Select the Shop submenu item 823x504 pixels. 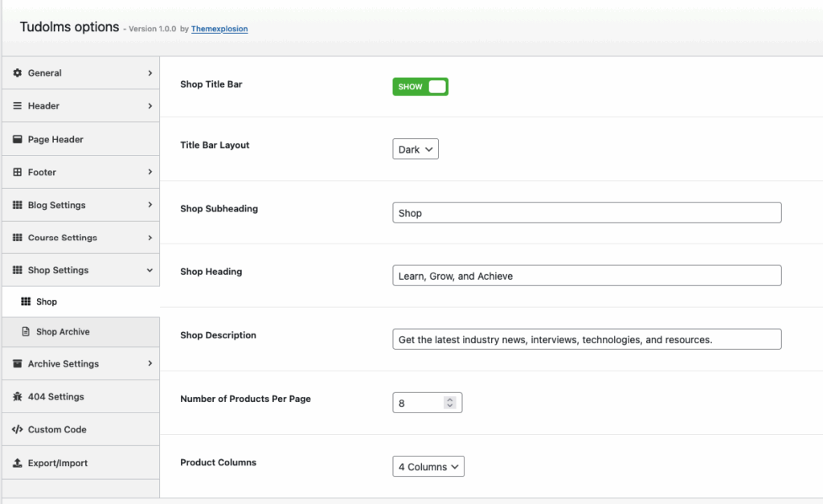pos(47,302)
